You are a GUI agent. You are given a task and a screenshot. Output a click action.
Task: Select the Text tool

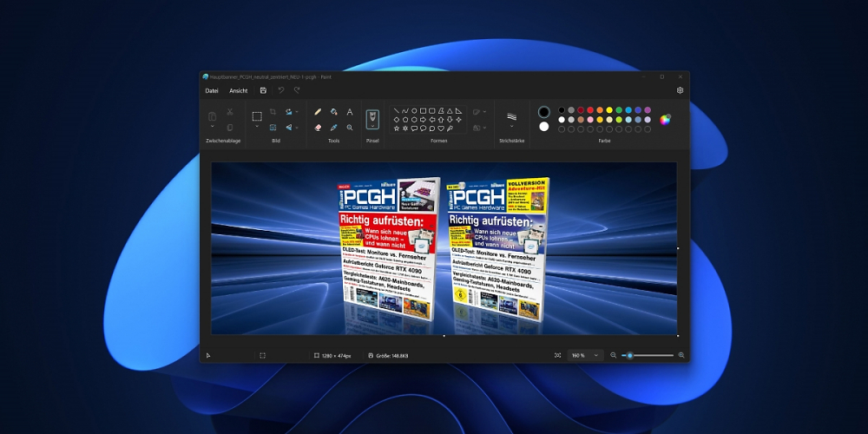[x=350, y=112]
